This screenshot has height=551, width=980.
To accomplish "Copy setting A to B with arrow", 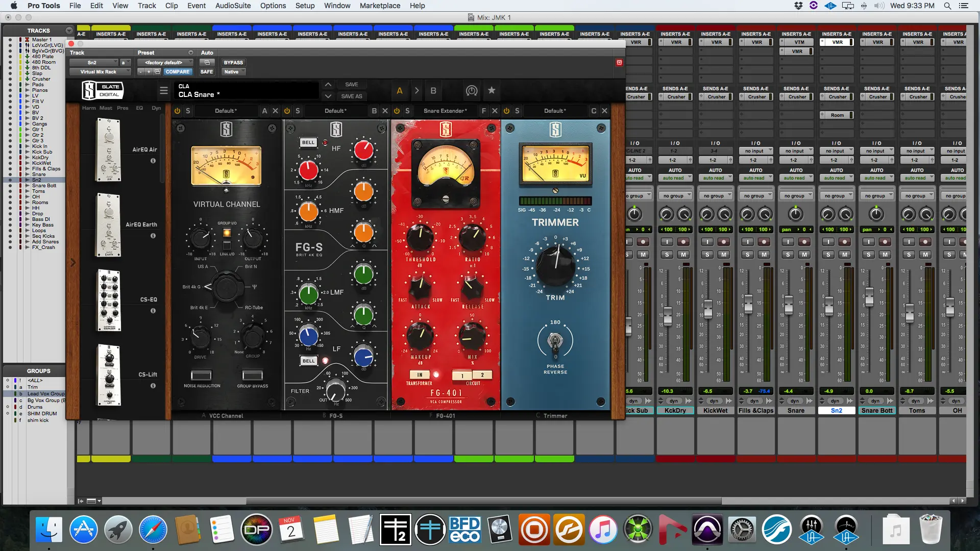I will [416, 91].
